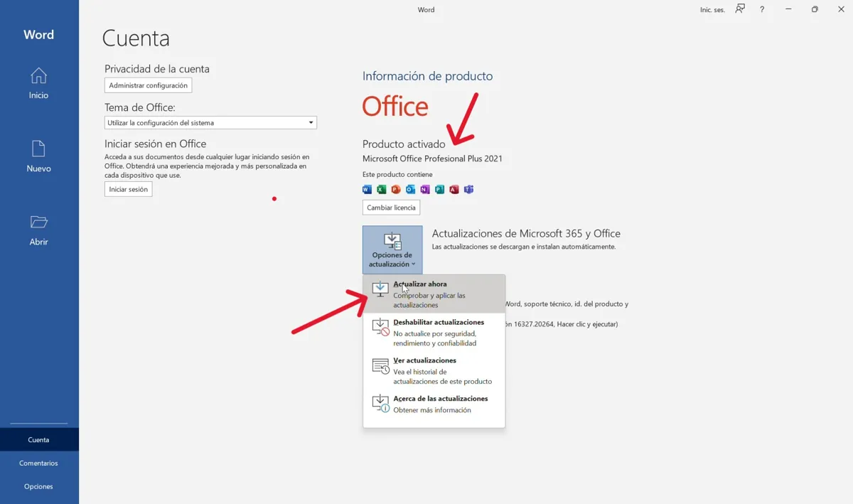This screenshot has height=504, width=853.
Task: Click the Microsoft Office Profesional Plus 2021 text
Action: pyautogui.click(x=432, y=159)
